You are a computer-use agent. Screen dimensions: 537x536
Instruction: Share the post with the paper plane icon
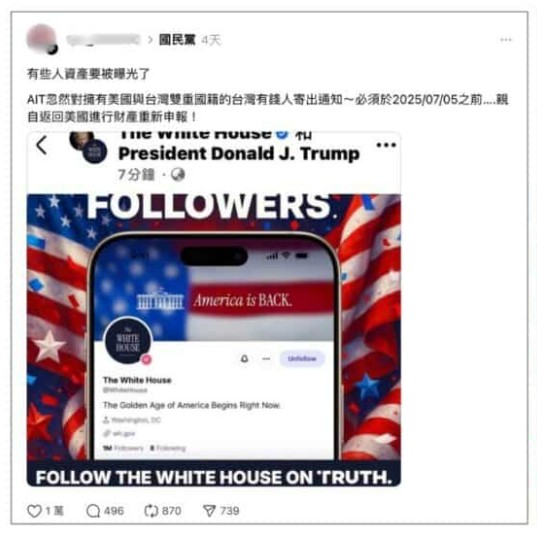click(209, 511)
